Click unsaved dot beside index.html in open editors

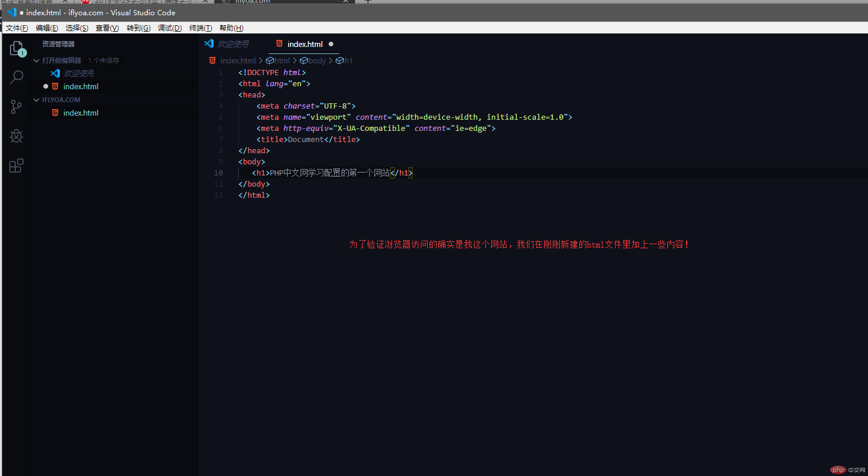46,86
